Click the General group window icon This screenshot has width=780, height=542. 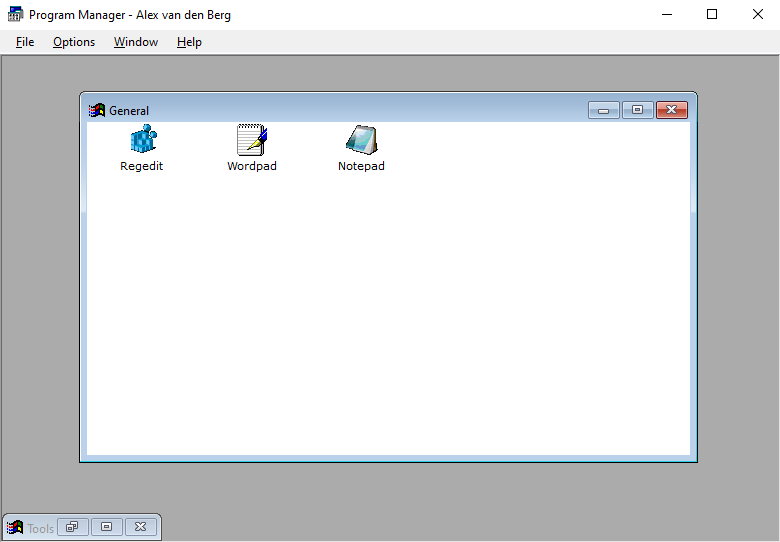(97, 110)
